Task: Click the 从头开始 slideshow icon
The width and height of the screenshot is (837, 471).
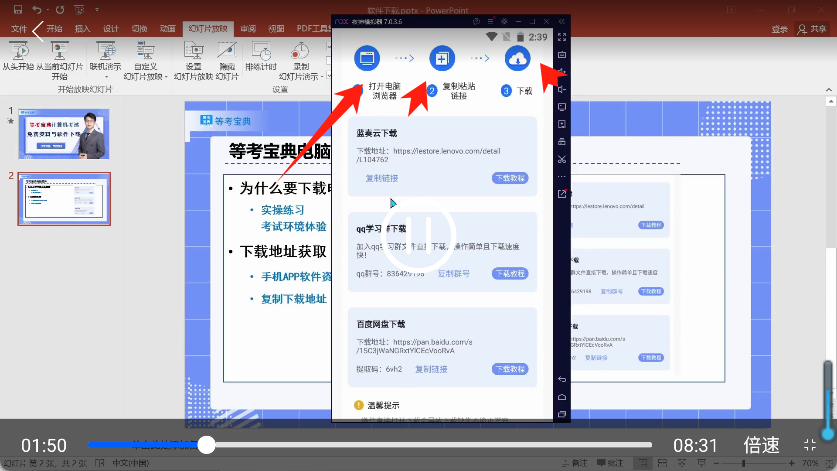Action: point(17,51)
